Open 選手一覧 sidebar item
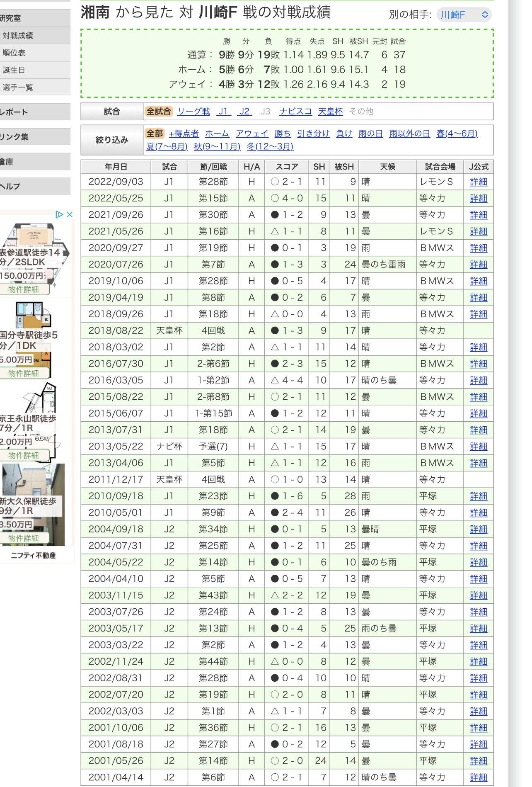The width and height of the screenshot is (532, 787). [18, 87]
